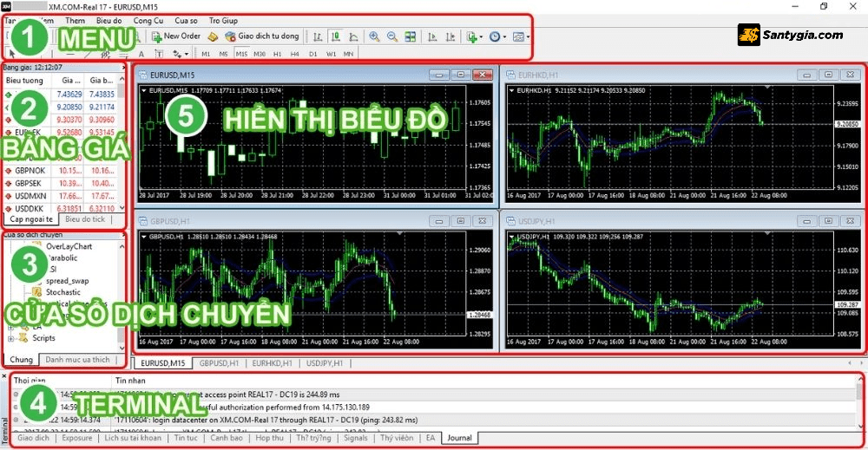Select the M5 timeframe
The height and width of the screenshot is (450, 868).
[224, 54]
